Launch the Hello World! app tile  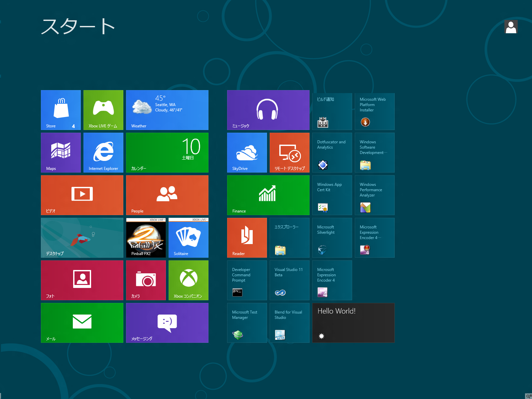coord(353,323)
